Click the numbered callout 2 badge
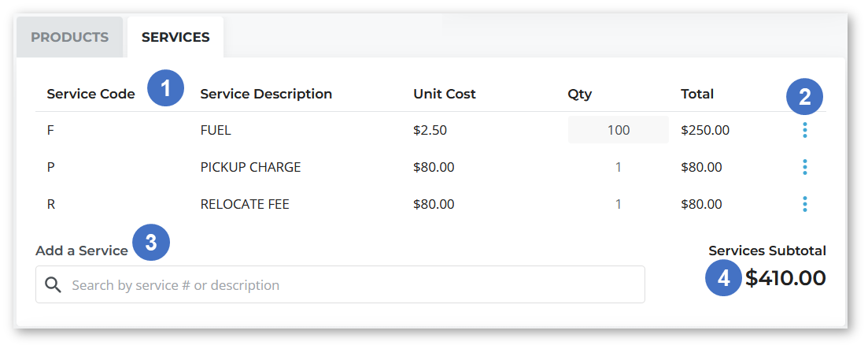This screenshot has height=349, width=868. tap(805, 98)
